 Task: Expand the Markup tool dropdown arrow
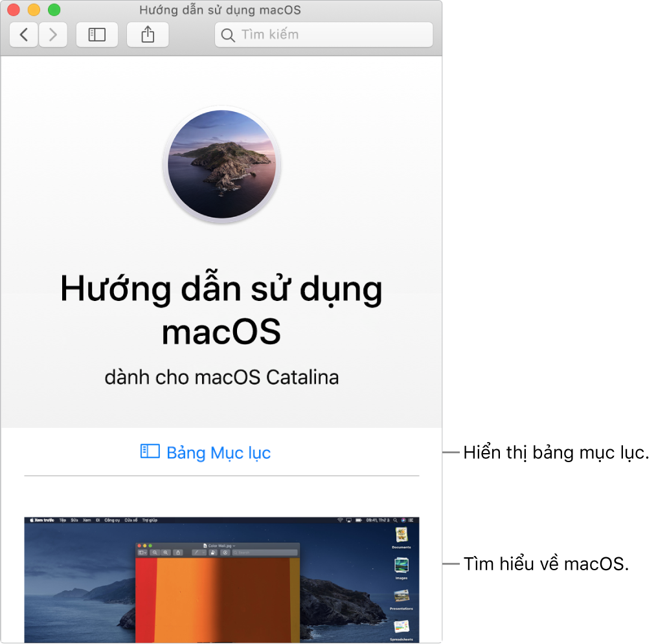(x=203, y=552)
